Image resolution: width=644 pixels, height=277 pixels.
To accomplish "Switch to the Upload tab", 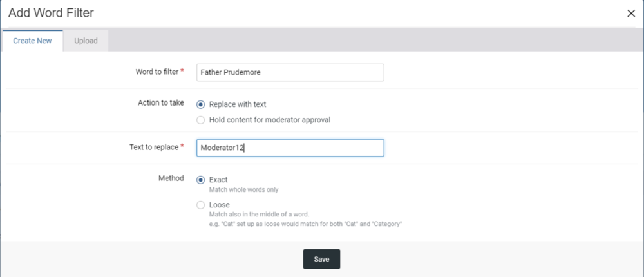I will click(86, 41).
